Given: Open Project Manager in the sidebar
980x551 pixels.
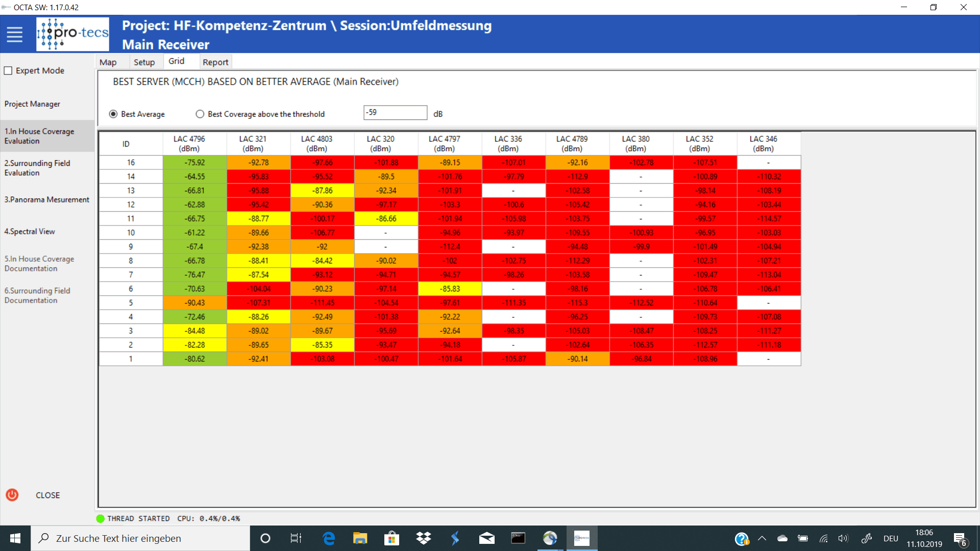Looking at the screenshot, I should point(32,104).
